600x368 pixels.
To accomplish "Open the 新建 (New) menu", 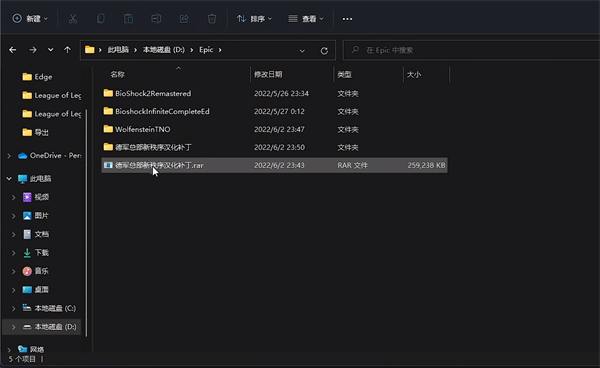I will tap(30, 18).
